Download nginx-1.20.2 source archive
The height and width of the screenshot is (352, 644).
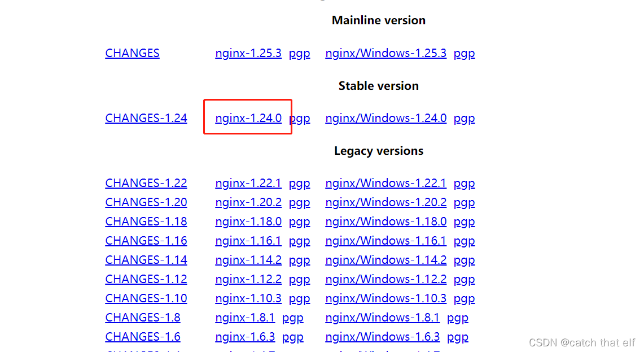point(248,202)
